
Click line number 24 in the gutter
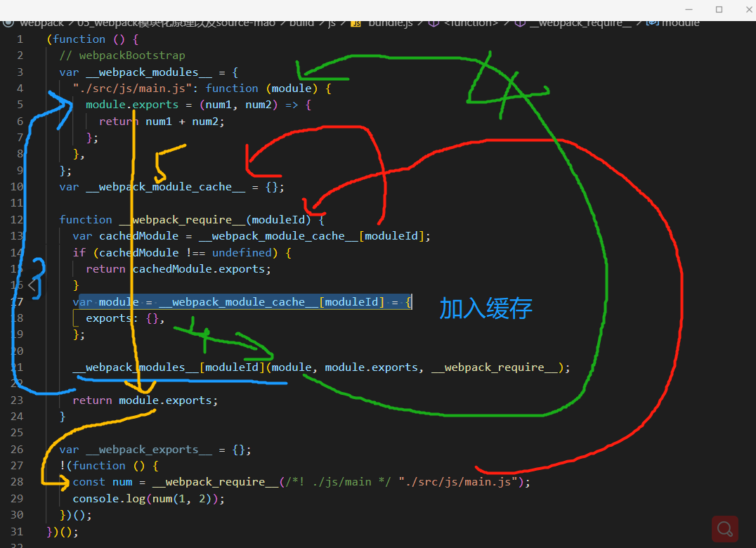(x=16, y=417)
